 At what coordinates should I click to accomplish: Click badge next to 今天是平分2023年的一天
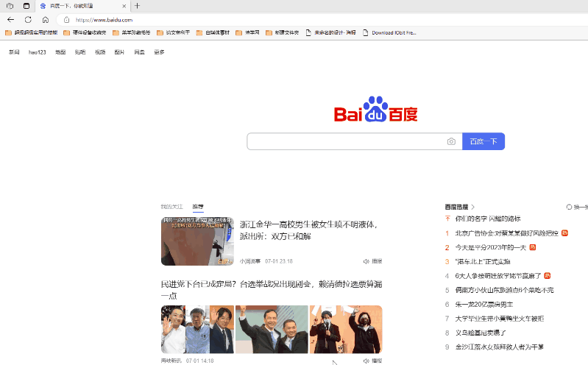pyautogui.click(x=533, y=247)
